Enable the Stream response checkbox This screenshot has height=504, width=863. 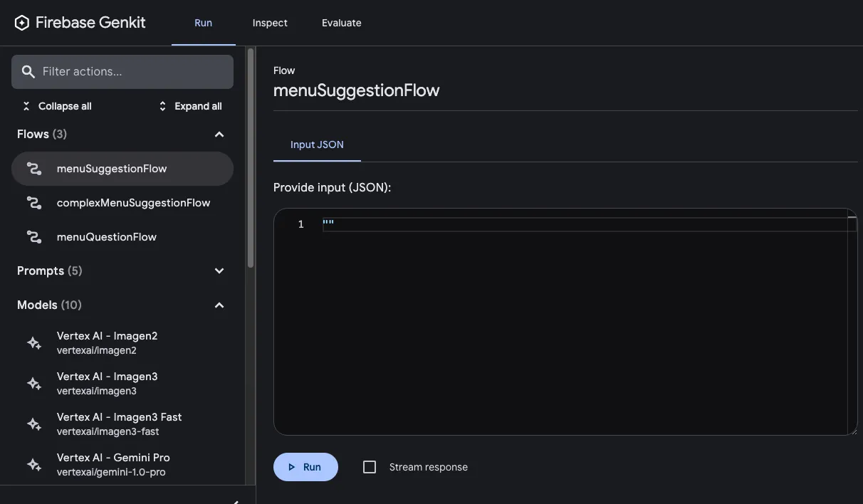370,467
